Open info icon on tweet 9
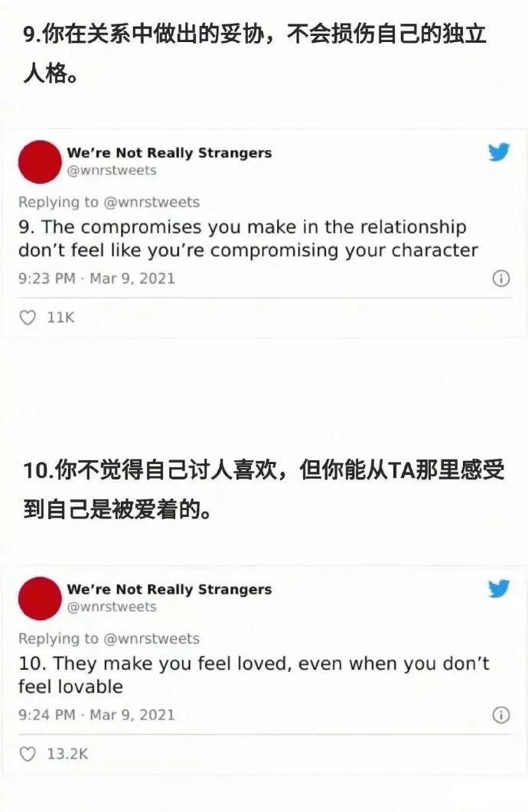Screen dimensions: 528x812 point(500,278)
